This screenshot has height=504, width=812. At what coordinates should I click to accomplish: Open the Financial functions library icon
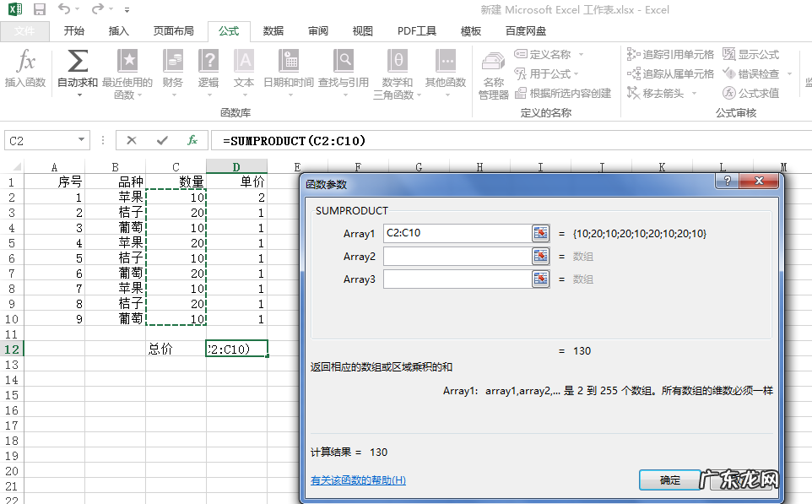click(173, 62)
